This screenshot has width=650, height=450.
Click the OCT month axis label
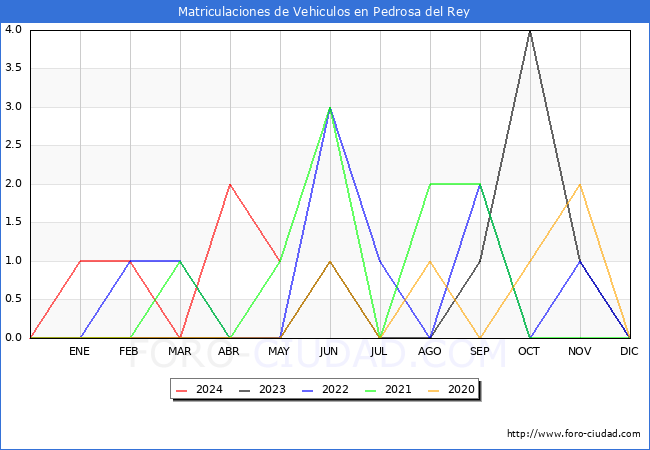click(529, 351)
